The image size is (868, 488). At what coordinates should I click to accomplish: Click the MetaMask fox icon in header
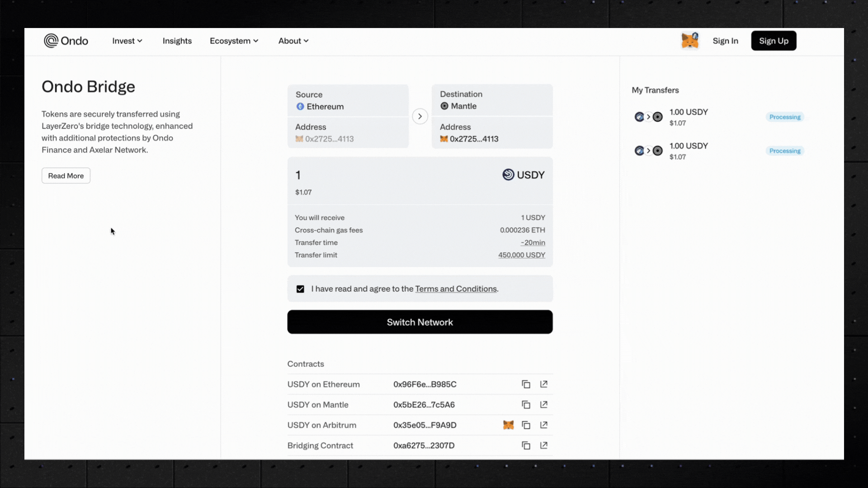pyautogui.click(x=690, y=41)
